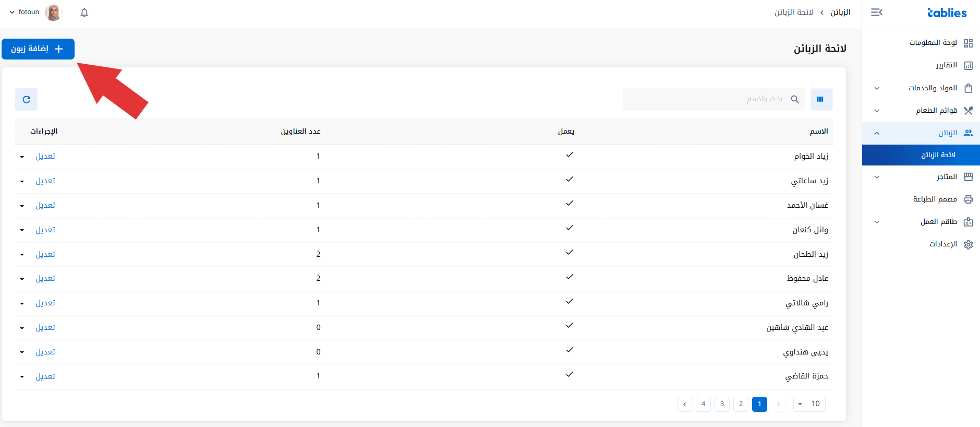Click the printer icon for مصمم الطباعة
This screenshot has width=980, height=427.
pyautogui.click(x=969, y=199)
